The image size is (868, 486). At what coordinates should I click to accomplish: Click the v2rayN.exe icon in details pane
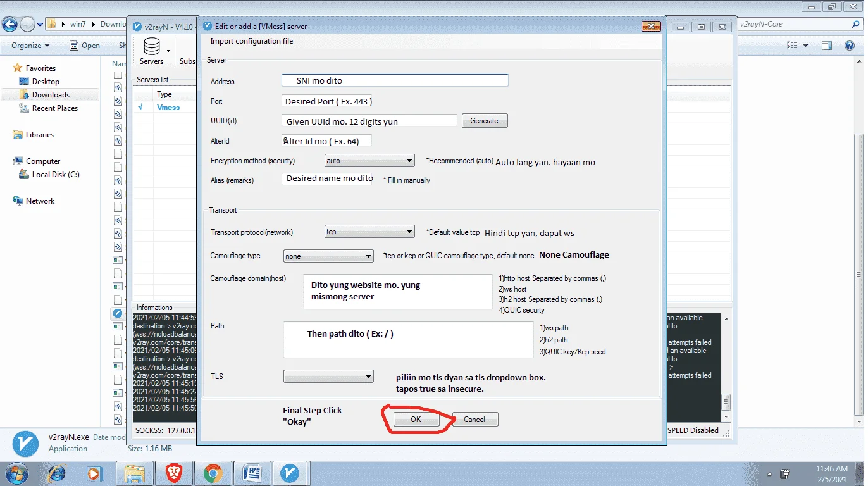[x=25, y=443]
